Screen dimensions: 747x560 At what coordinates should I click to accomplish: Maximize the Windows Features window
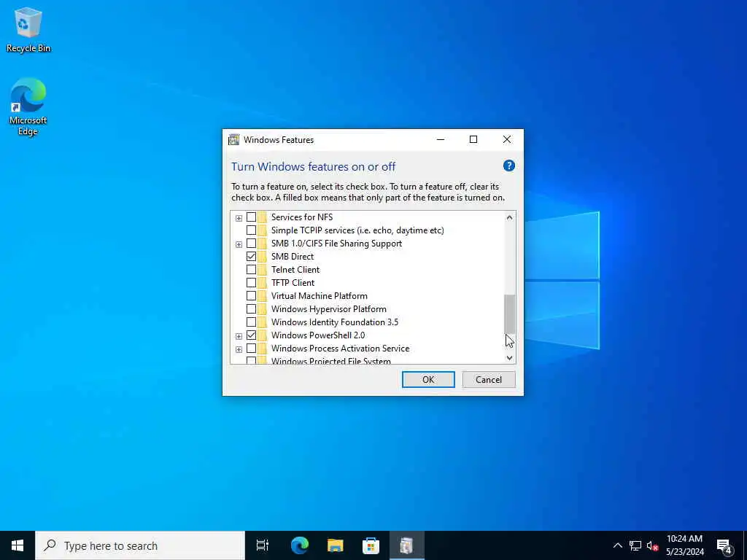tap(473, 139)
